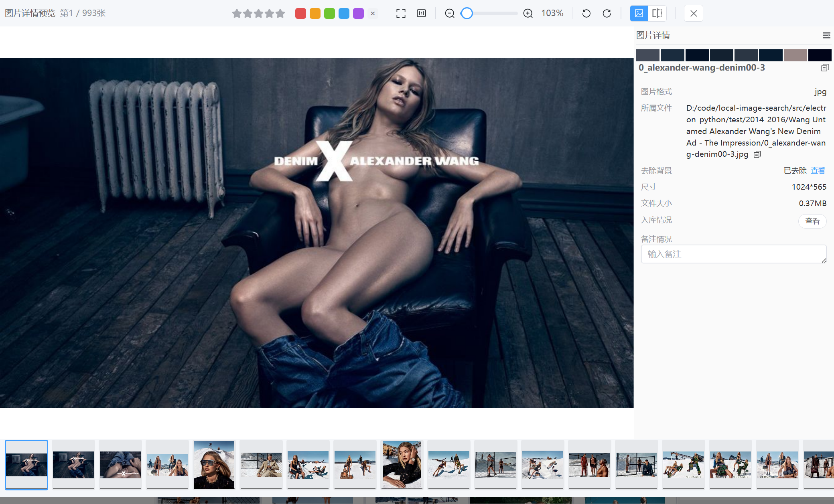Click the jpg format value
The height and width of the screenshot is (504, 834).
(820, 92)
